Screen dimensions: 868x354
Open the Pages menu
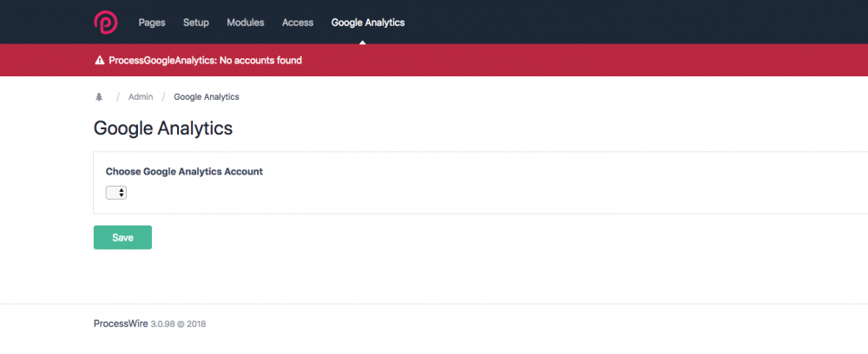(152, 23)
